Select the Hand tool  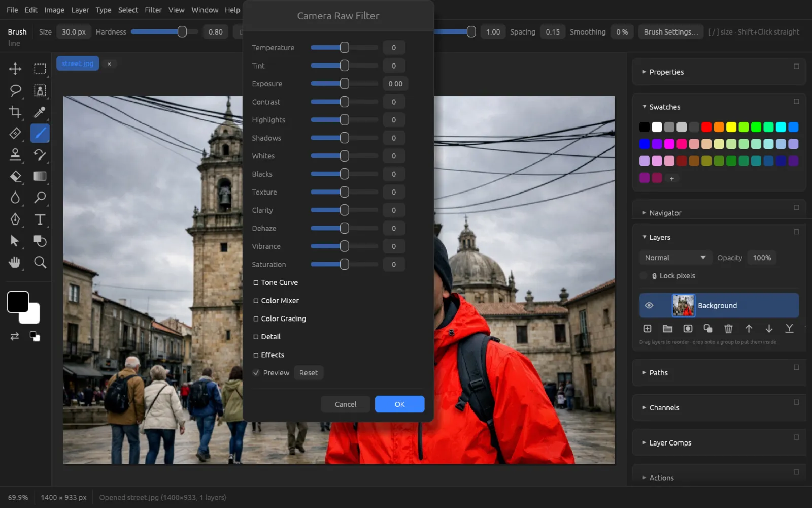pyautogui.click(x=15, y=262)
